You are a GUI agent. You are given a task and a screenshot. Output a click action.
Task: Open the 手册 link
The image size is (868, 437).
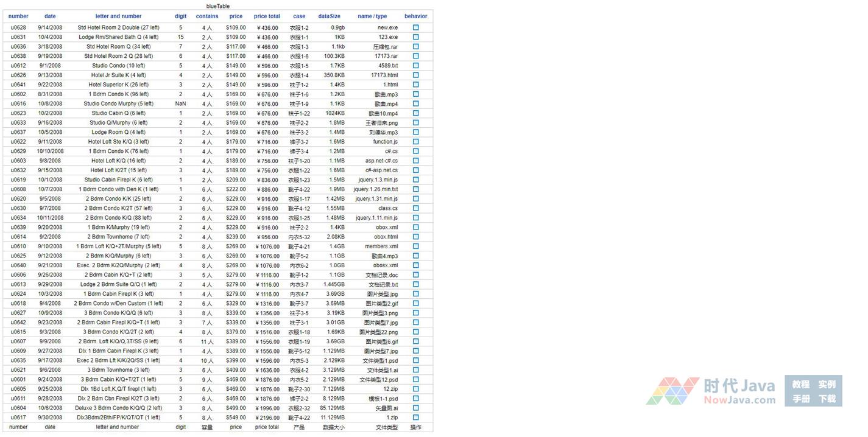click(800, 399)
